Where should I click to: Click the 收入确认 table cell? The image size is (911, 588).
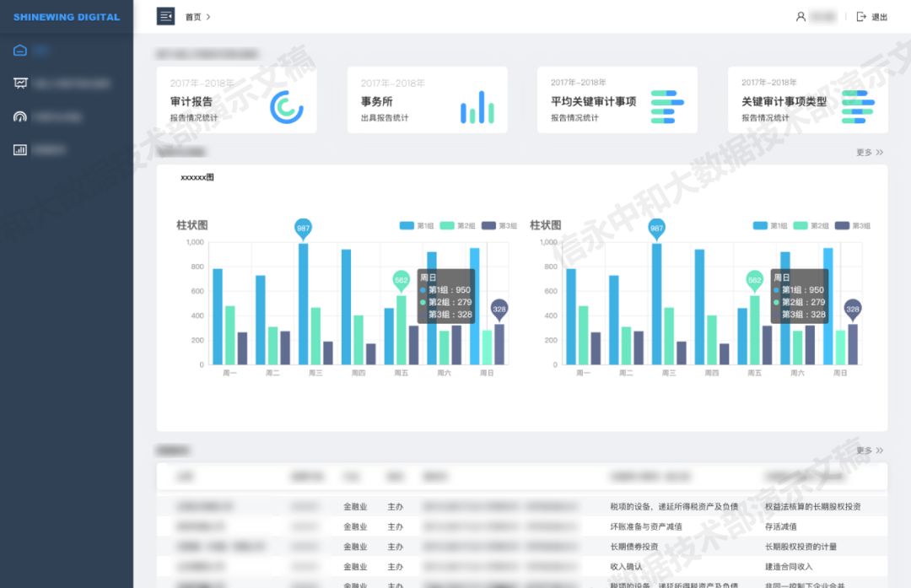tap(626, 567)
